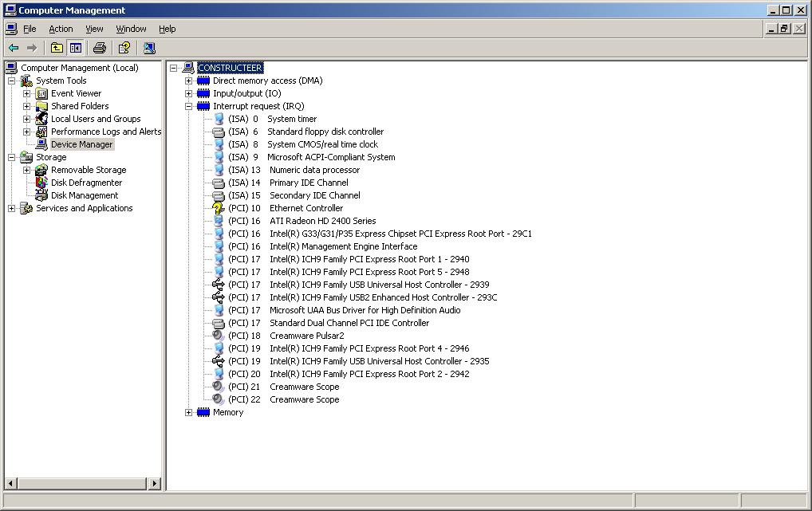Click the Storage icon in the tree
Image resolution: width=812 pixels, height=511 pixels.
(x=26, y=157)
